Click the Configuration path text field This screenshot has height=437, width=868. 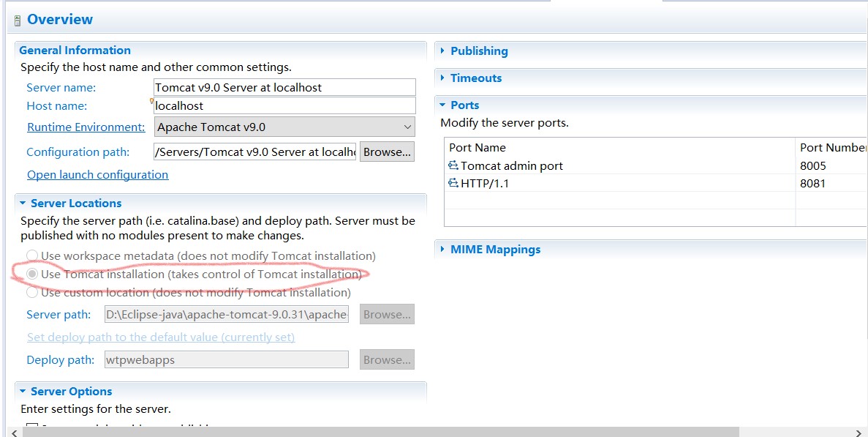255,152
